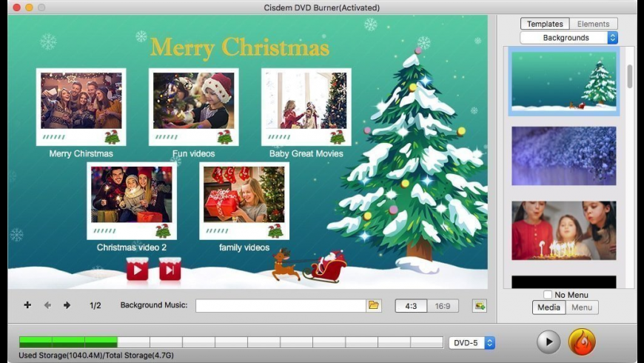This screenshot has height=363, width=644.
Task: Click the red Next chapter menu button
Action: [x=170, y=269]
